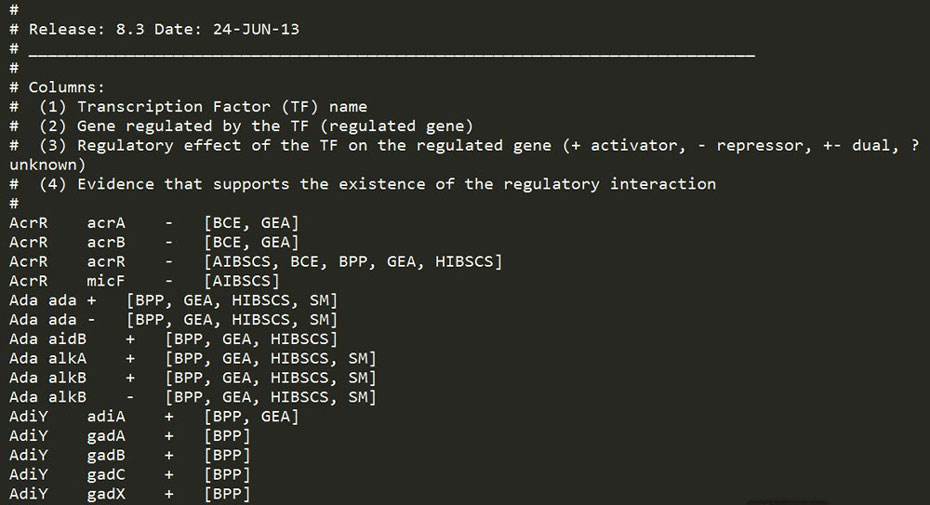Click evidence list containing AIBSCS, BCE, BPP

pos(353,262)
